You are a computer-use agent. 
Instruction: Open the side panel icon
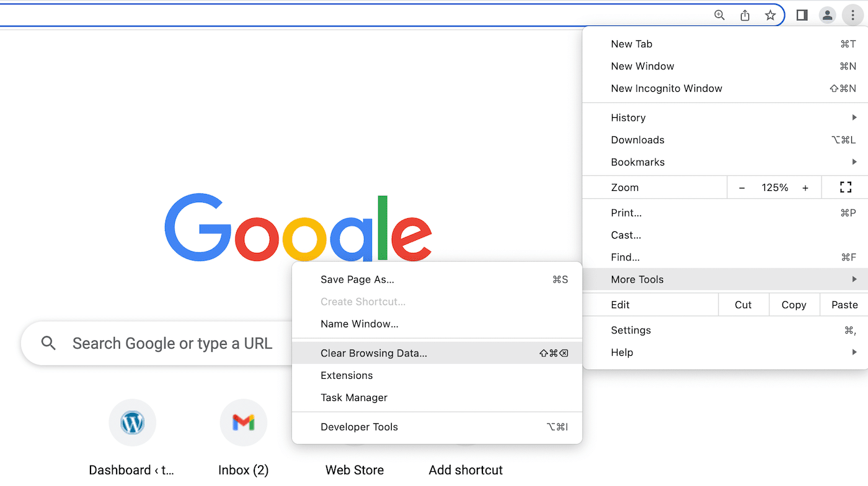click(802, 15)
